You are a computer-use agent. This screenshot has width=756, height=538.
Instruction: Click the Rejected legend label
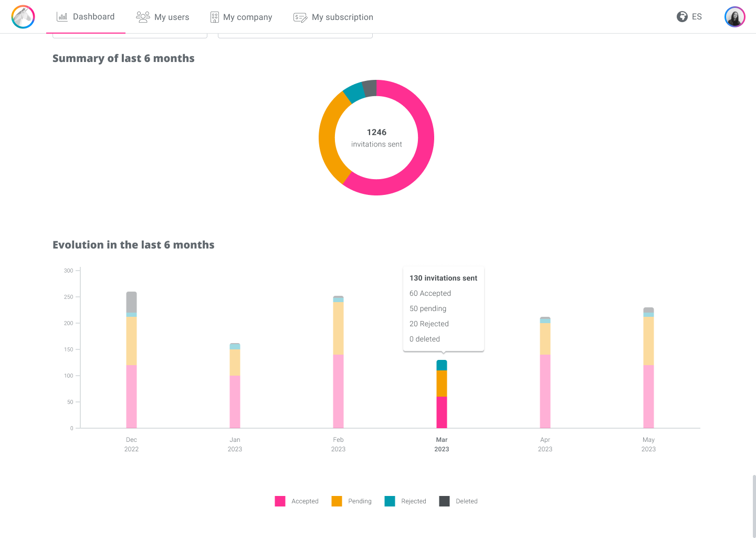(414, 501)
